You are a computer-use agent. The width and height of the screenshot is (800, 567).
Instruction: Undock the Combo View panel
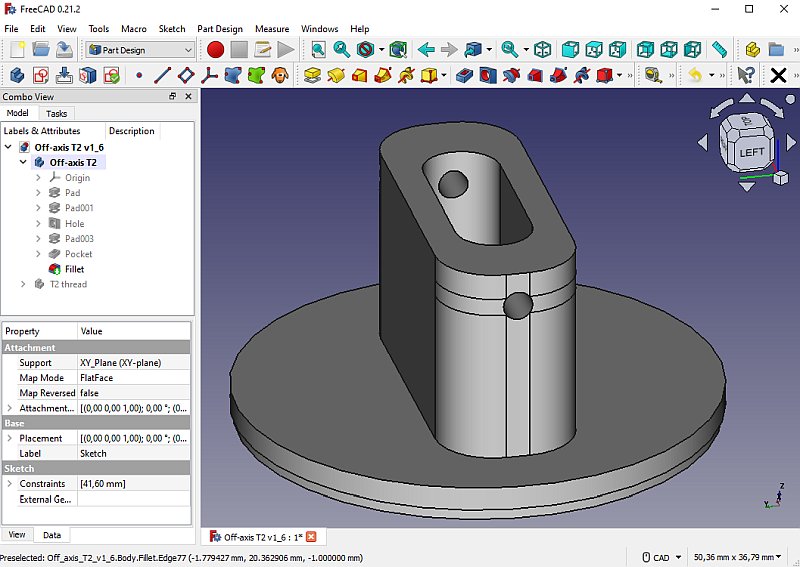tap(172, 96)
